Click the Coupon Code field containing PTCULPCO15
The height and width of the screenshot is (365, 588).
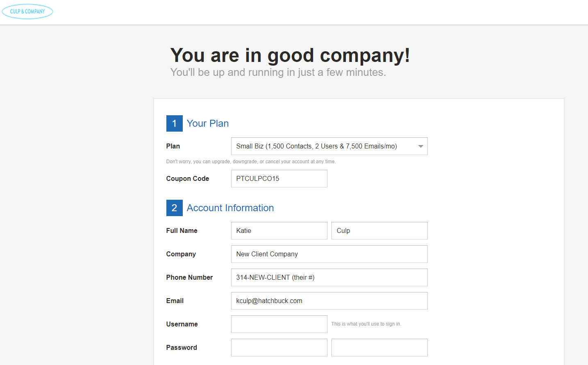pos(279,179)
